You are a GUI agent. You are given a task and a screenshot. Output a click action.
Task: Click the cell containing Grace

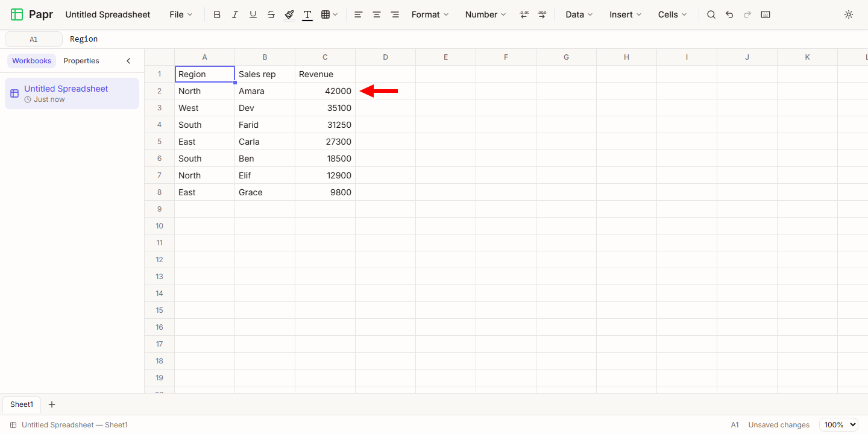(265, 192)
